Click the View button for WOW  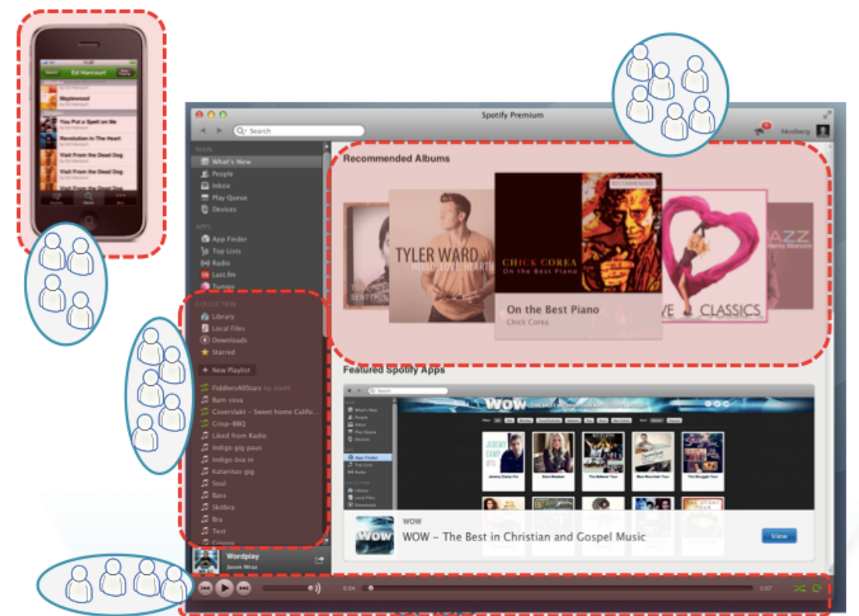click(779, 536)
